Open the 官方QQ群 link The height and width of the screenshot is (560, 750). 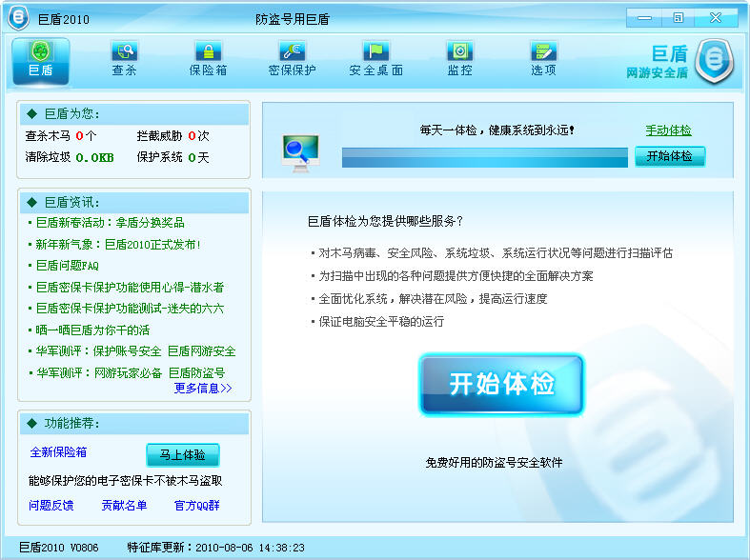(x=197, y=505)
